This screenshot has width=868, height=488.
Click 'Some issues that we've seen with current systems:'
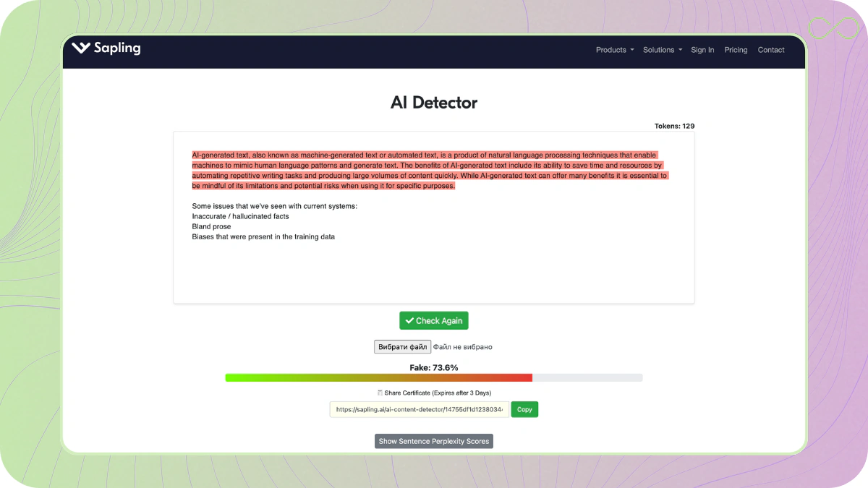click(x=275, y=206)
